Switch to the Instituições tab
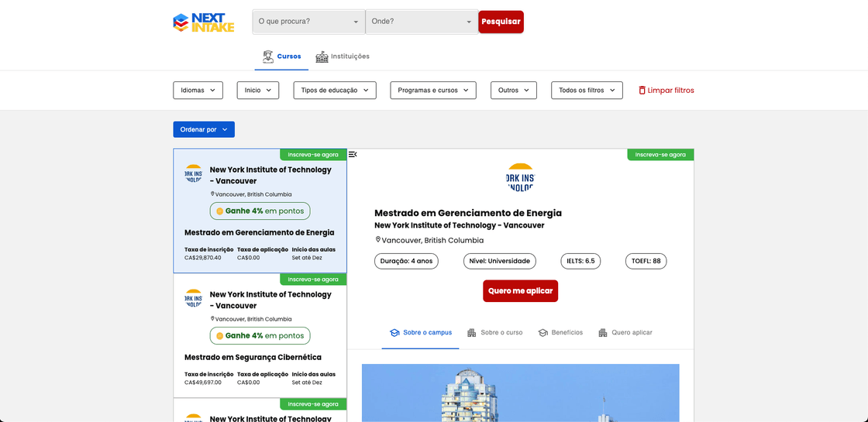 pos(343,57)
